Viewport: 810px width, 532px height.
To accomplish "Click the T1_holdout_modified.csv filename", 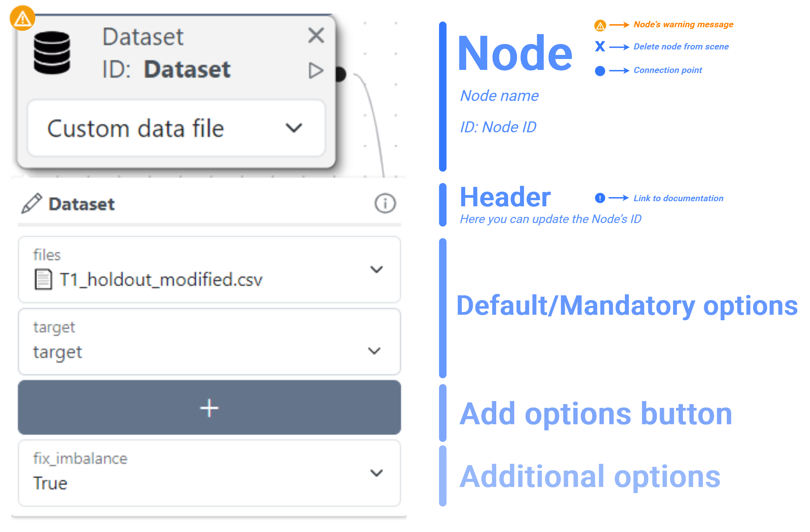I will 161,280.
